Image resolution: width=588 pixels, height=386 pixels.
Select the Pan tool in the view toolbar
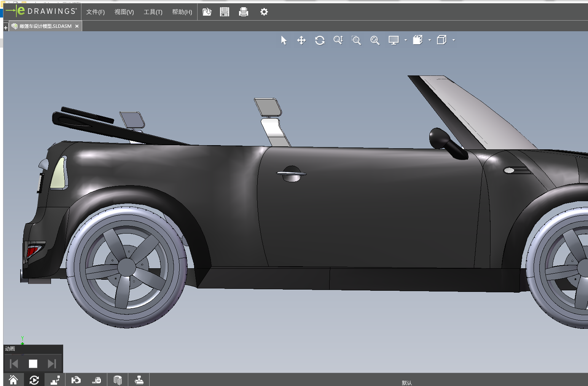pos(301,40)
